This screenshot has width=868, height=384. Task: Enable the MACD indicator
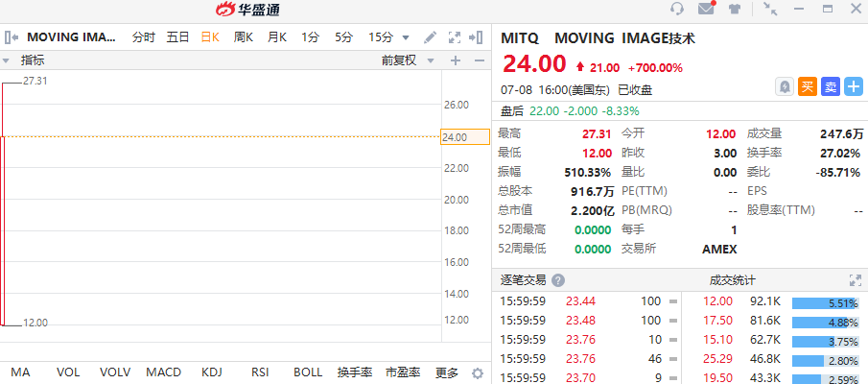tap(163, 372)
